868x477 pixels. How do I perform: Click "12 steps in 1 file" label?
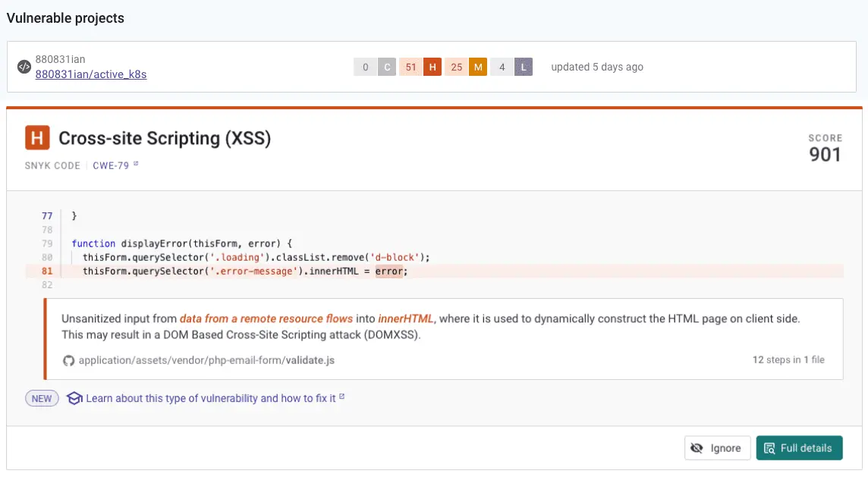pos(788,360)
